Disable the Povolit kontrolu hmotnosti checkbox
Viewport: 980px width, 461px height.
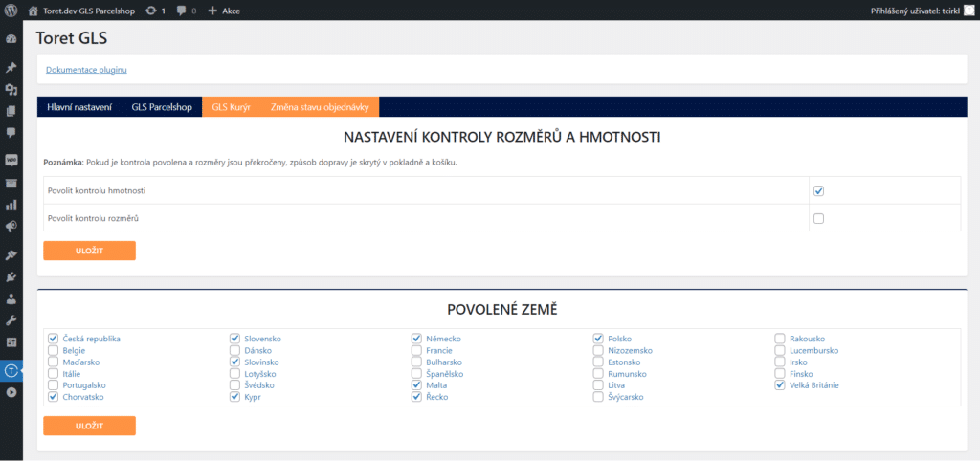click(x=819, y=190)
